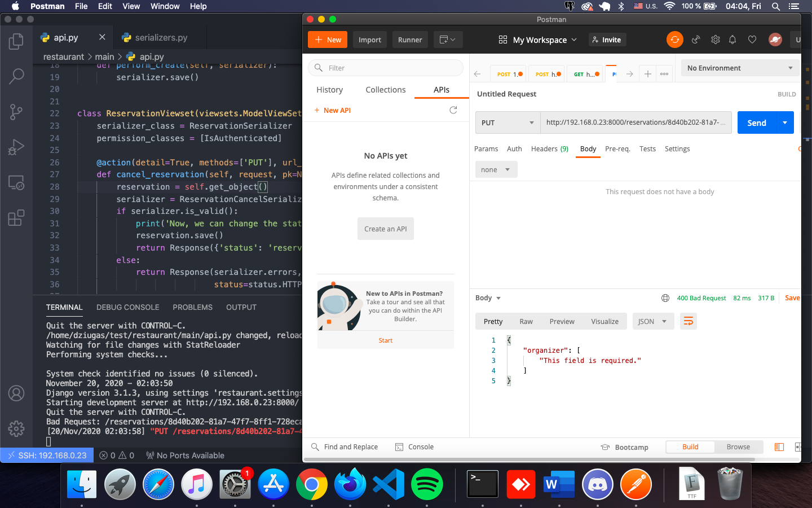Open the HTTP method PUT dropdown
This screenshot has width=812, height=508.
(x=508, y=122)
